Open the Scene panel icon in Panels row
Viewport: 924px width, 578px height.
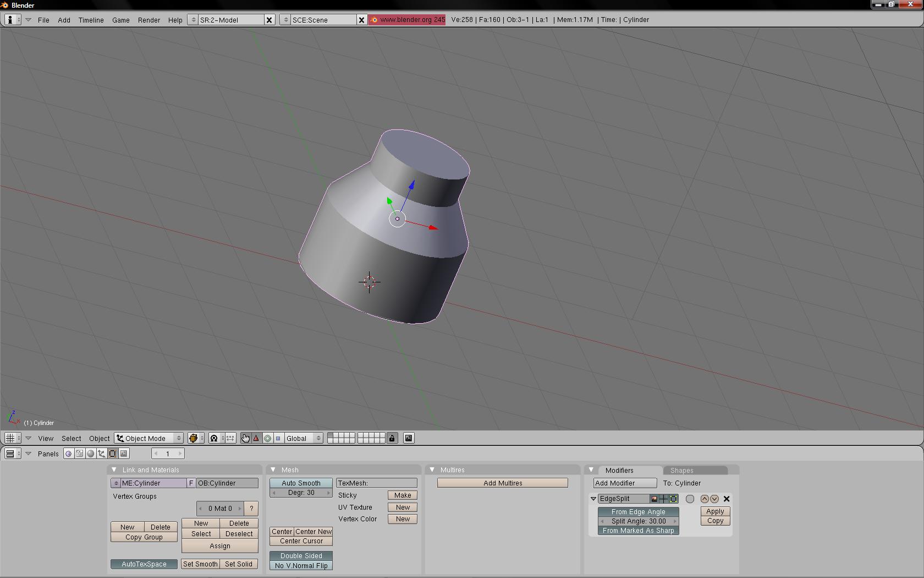click(124, 454)
